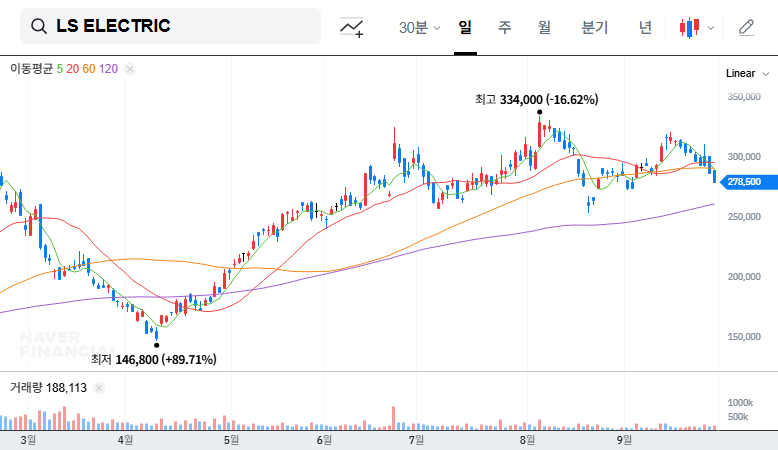This screenshot has height=450, width=778.
Task: Click the search magnifier icon
Action: [x=39, y=26]
